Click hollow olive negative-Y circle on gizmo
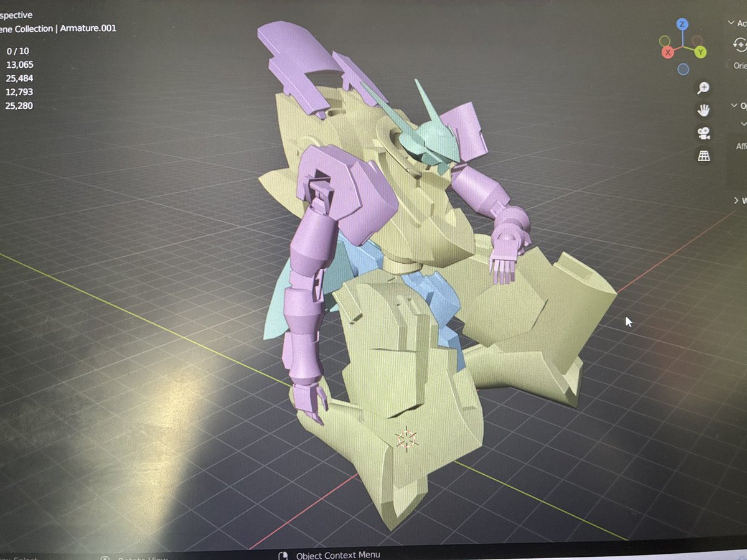 click(665, 41)
